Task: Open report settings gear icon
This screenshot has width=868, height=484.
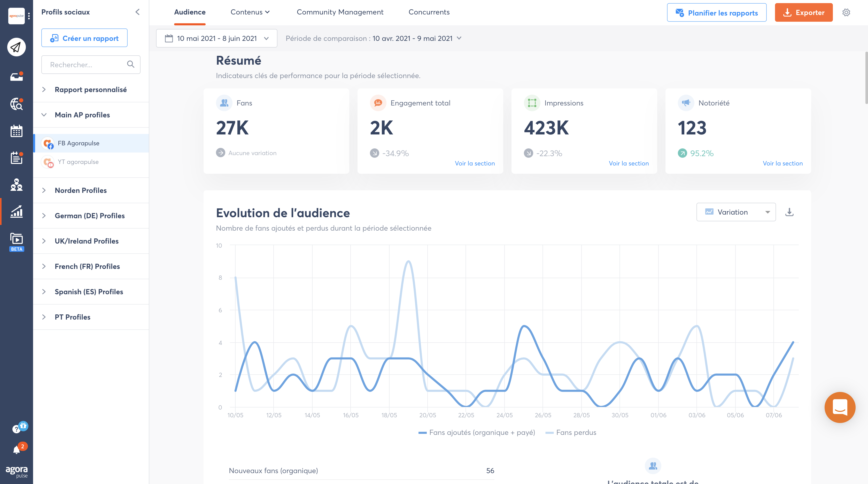Action: point(846,12)
